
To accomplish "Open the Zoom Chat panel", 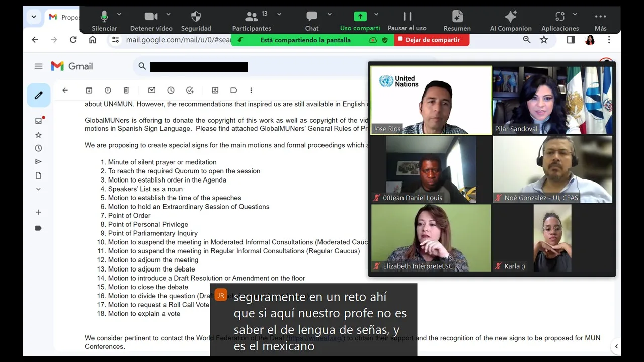I will (x=312, y=21).
